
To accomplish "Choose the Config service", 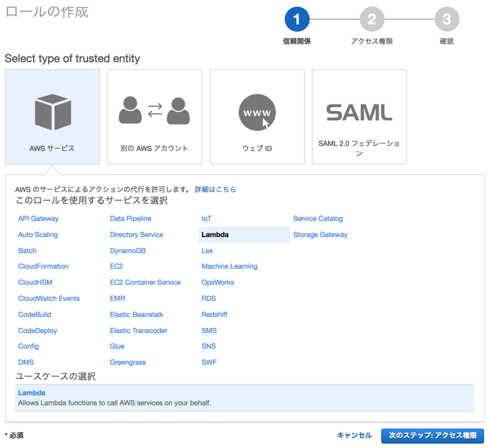I will point(28,346).
